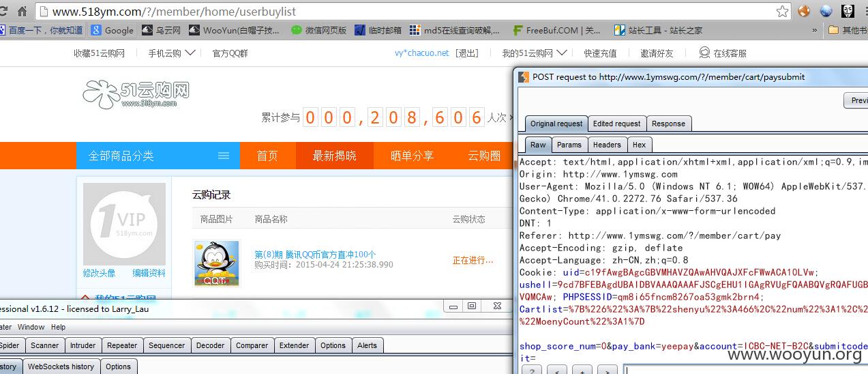
Task: Open the 临时邮箱 bookmark
Action: pos(378,30)
